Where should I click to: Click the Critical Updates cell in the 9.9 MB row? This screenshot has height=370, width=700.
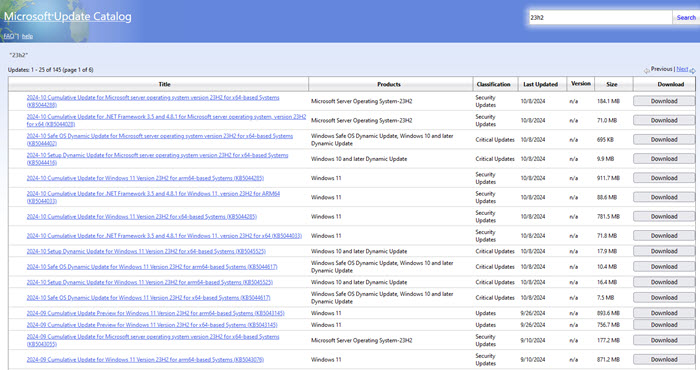(x=495, y=158)
